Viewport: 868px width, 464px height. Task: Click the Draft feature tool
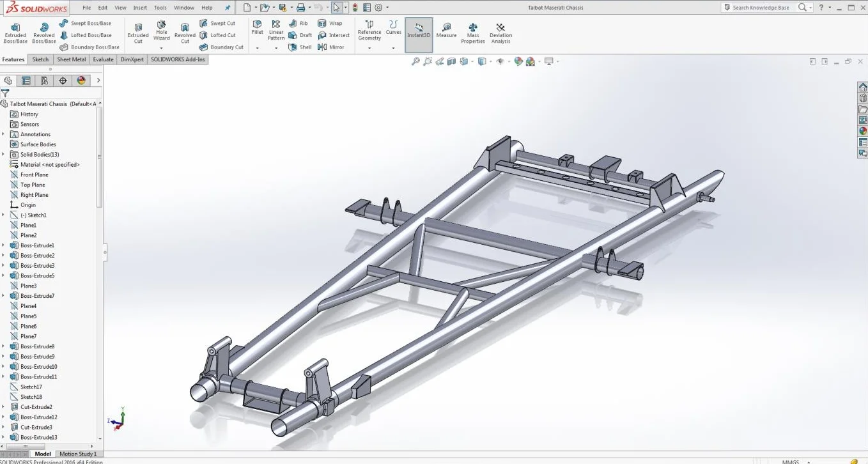tap(300, 35)
